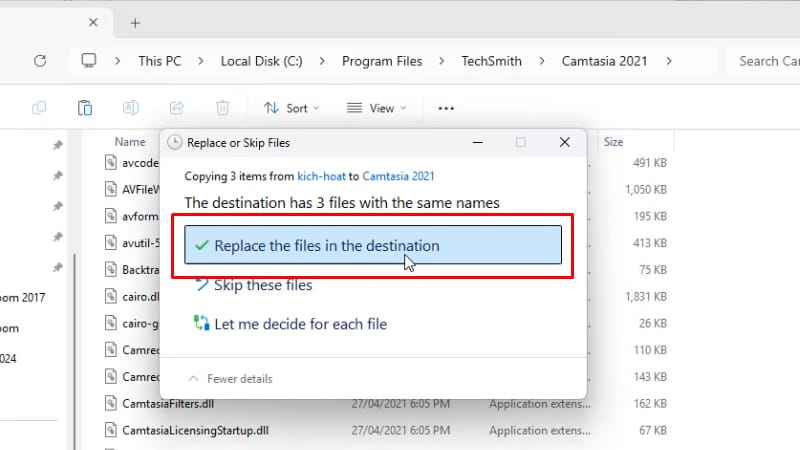The image size is (800, 450).
Task: Select CamtasiaFilters.dll file
Action: (168, 404)
